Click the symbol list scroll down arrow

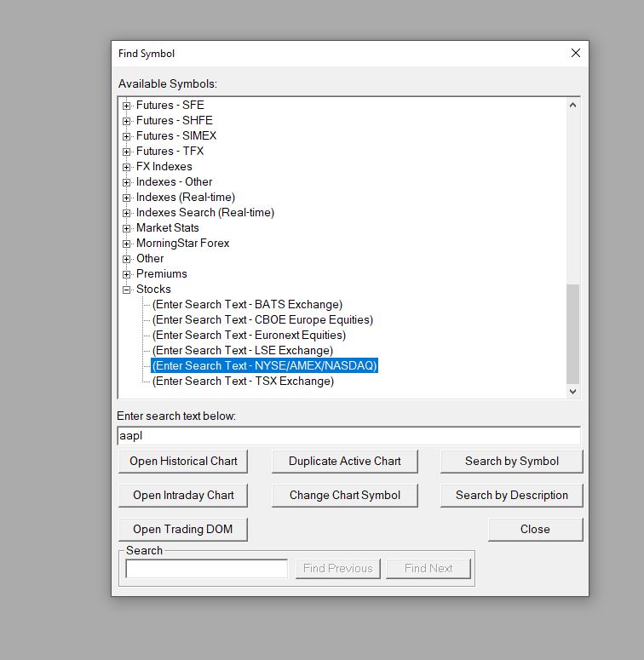click(x=572, y=391)
